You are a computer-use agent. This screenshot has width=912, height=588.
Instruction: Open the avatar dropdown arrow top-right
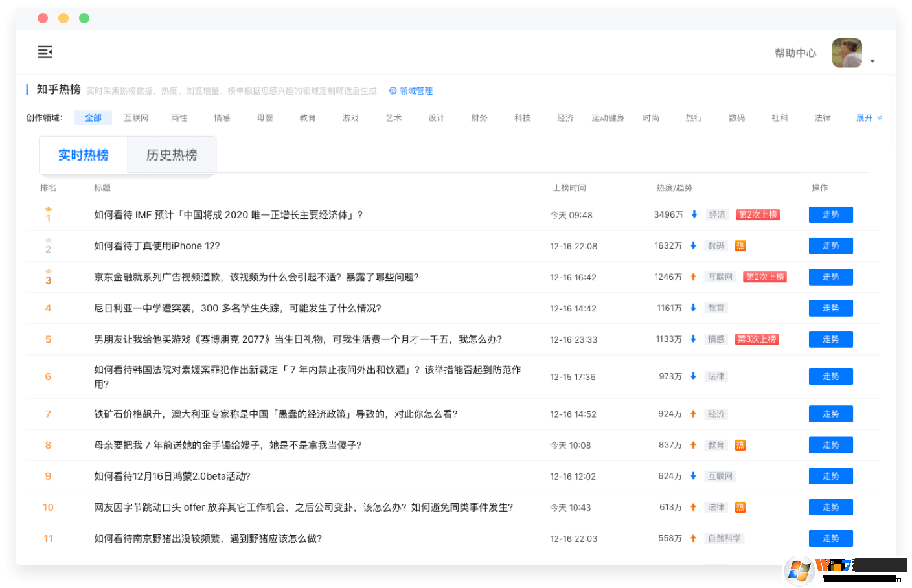(872, 60)
